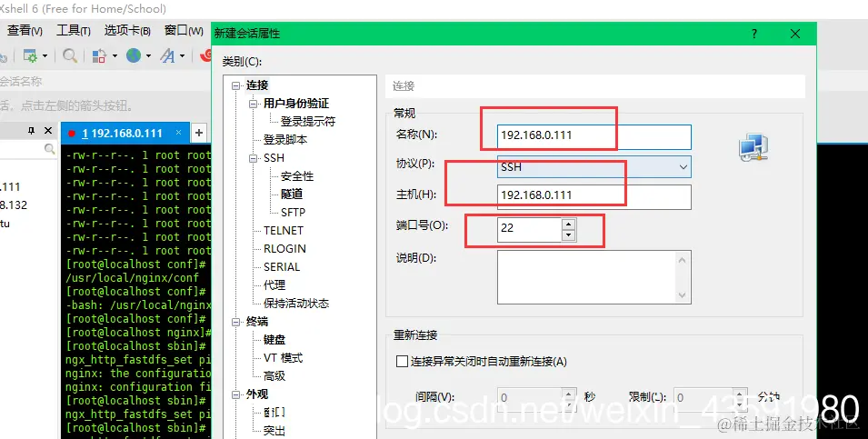Close the 新建会话属性 dialog

coord(795,34)
